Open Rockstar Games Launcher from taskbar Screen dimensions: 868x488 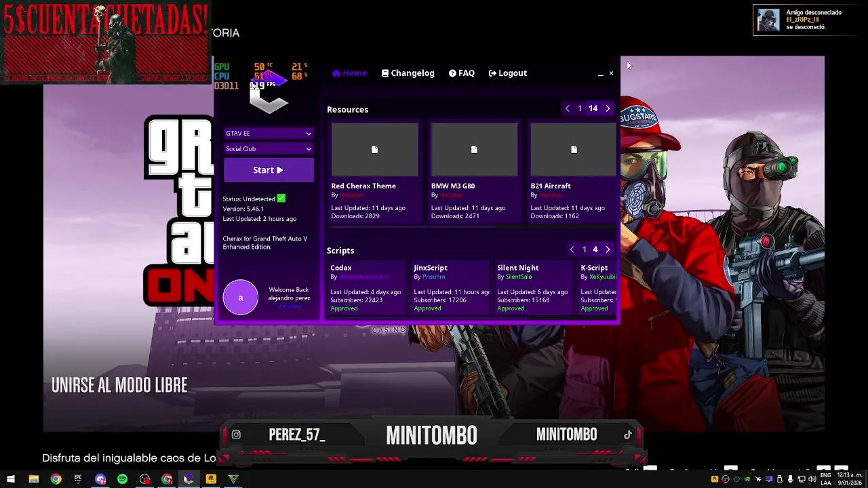(211, 479)
